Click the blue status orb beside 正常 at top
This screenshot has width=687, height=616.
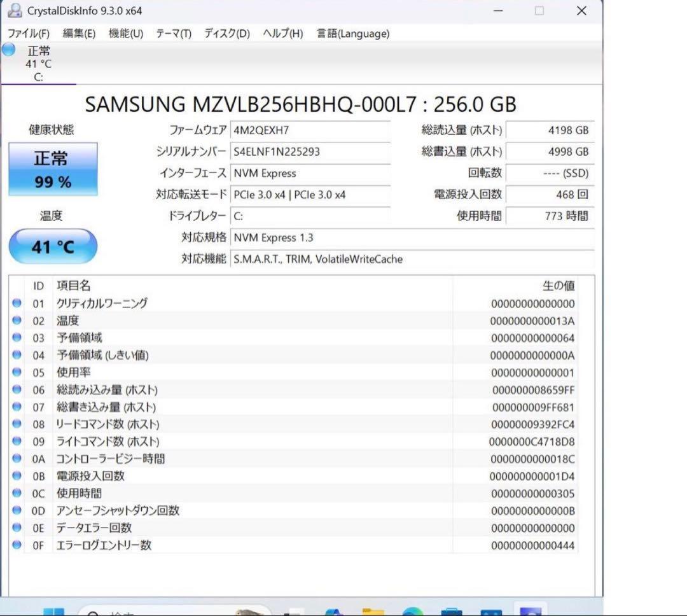coord(9,50)
